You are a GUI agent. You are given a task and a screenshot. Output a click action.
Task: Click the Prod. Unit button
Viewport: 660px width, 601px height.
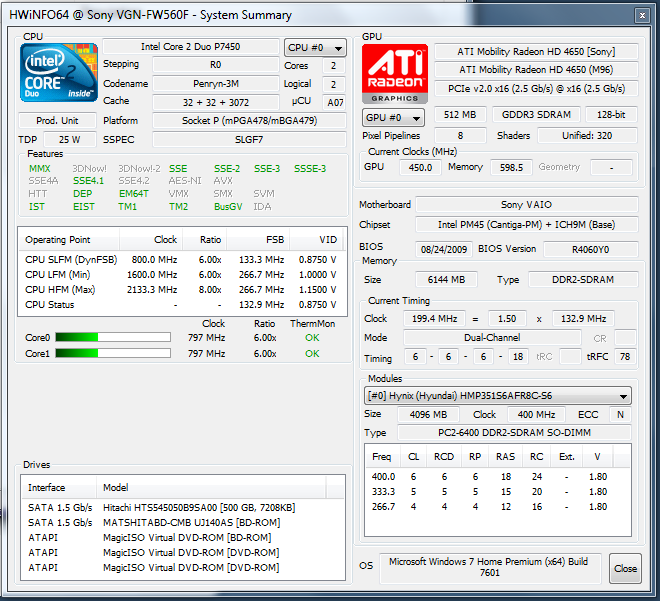coord(57,121)
